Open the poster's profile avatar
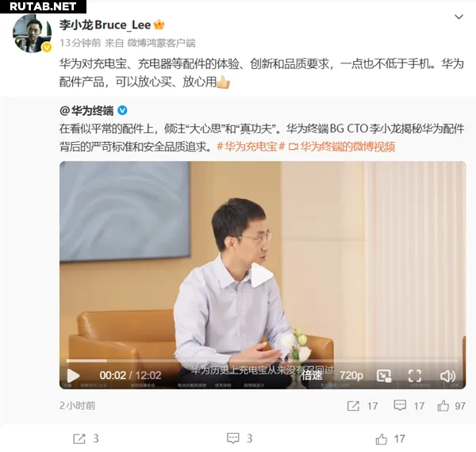 click(32, 33)
